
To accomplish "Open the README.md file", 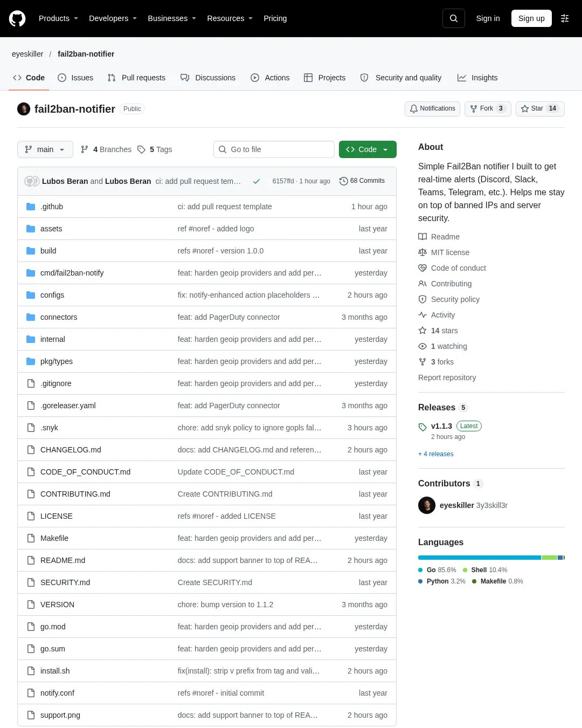I will pyautogui.click(x=63, y=560).
